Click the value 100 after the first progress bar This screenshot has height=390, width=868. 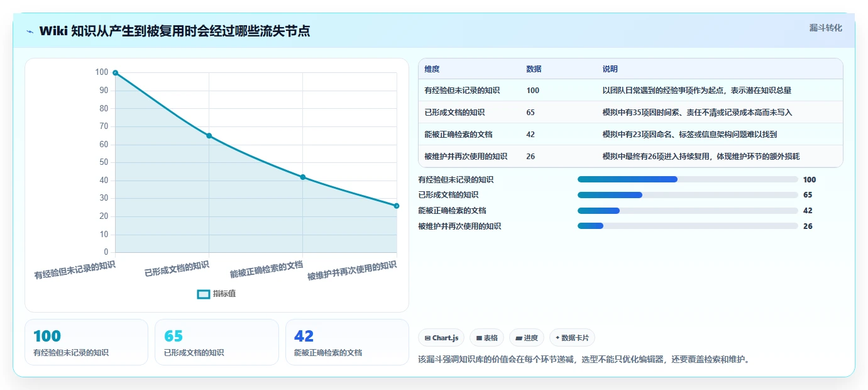point(810,180)
